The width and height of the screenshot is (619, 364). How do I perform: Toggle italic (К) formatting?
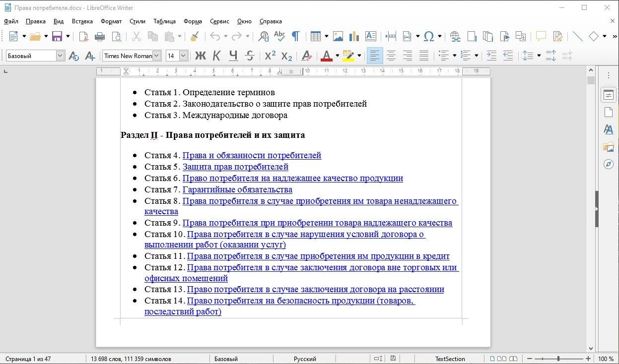point(216,56)
